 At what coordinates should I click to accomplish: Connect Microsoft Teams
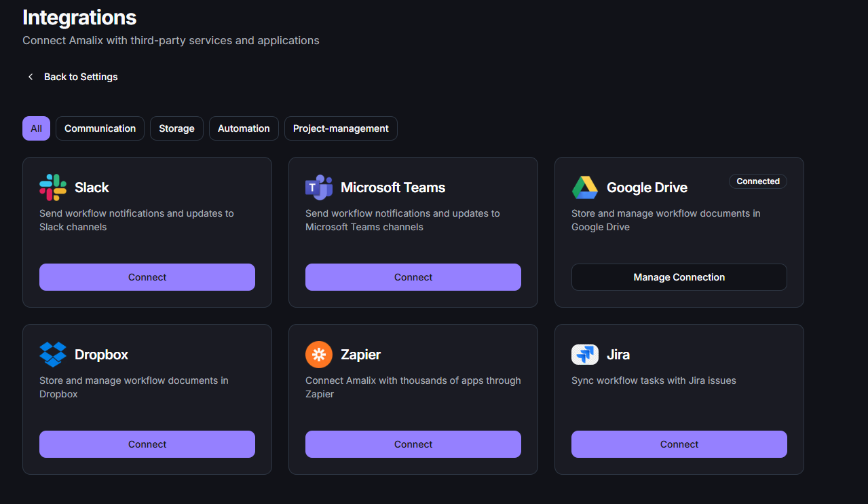click(x=413, y=276)
